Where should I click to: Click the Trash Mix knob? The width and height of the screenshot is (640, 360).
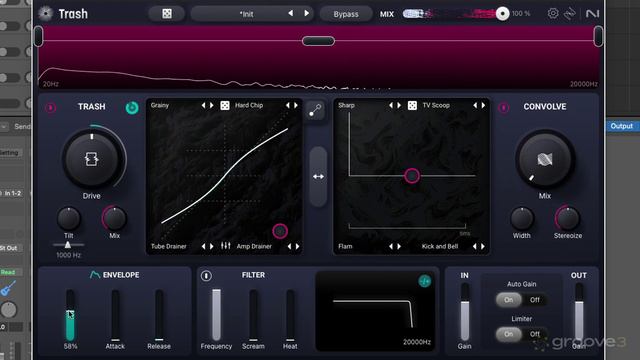click(x=115, y=219)
